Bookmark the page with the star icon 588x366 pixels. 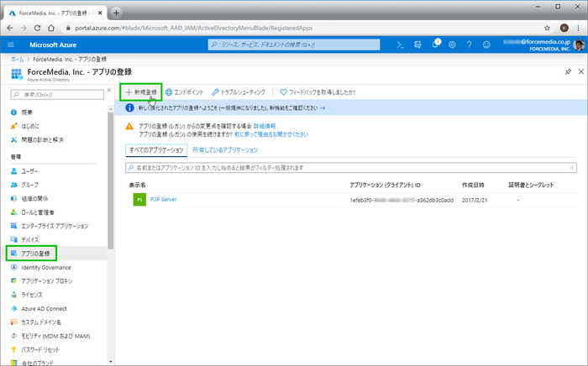[x=547, y=28]
